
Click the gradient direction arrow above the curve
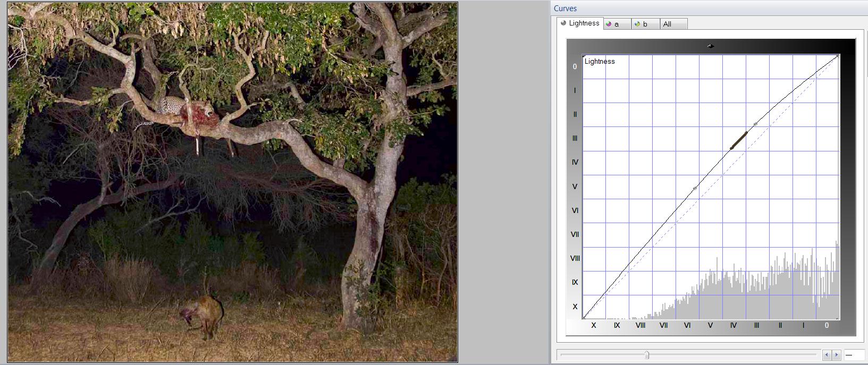pyautogui.click(x=711, y=46)
